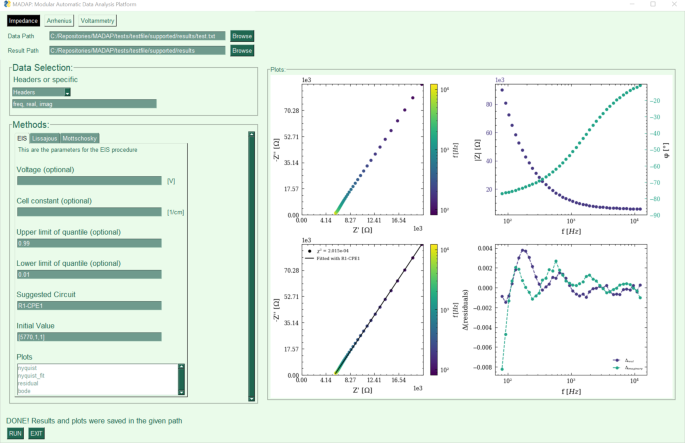Select residual in the Plots list
This screenshot has height=443, width=685.
[28, 383]
